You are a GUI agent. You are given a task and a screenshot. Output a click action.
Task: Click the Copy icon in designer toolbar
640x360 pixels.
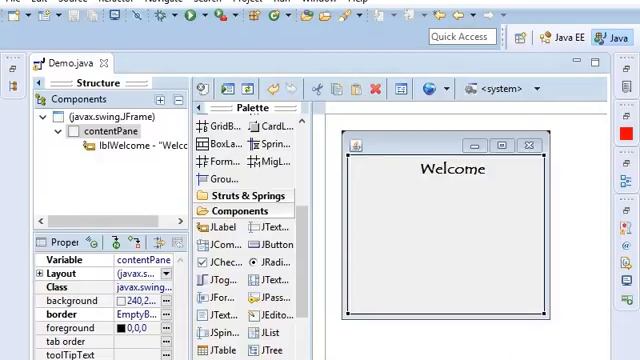(337, 89)
